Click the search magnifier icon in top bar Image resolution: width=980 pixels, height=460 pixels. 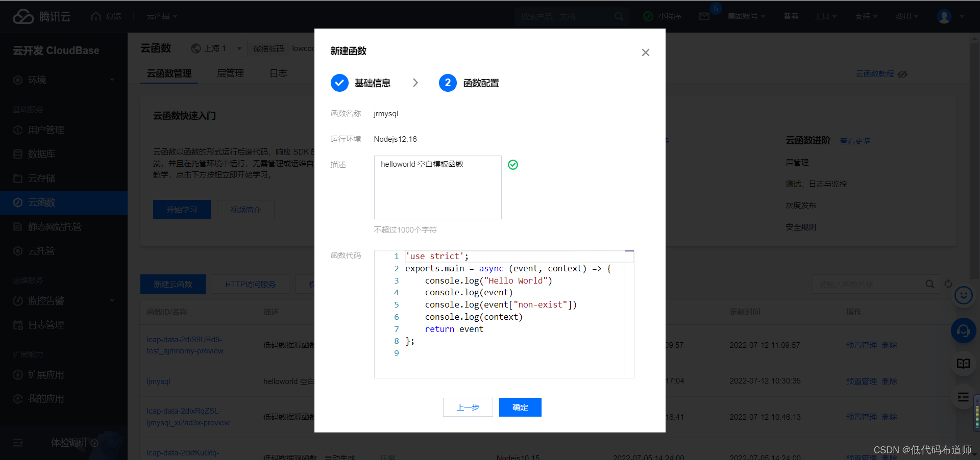click(x=619, y=16)
